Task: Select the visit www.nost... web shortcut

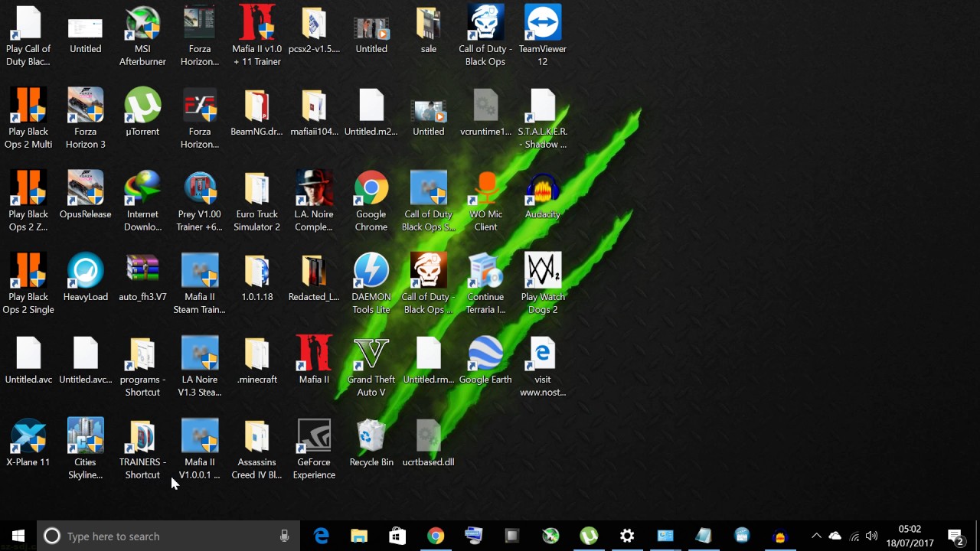Action: [x=543, y=366]
